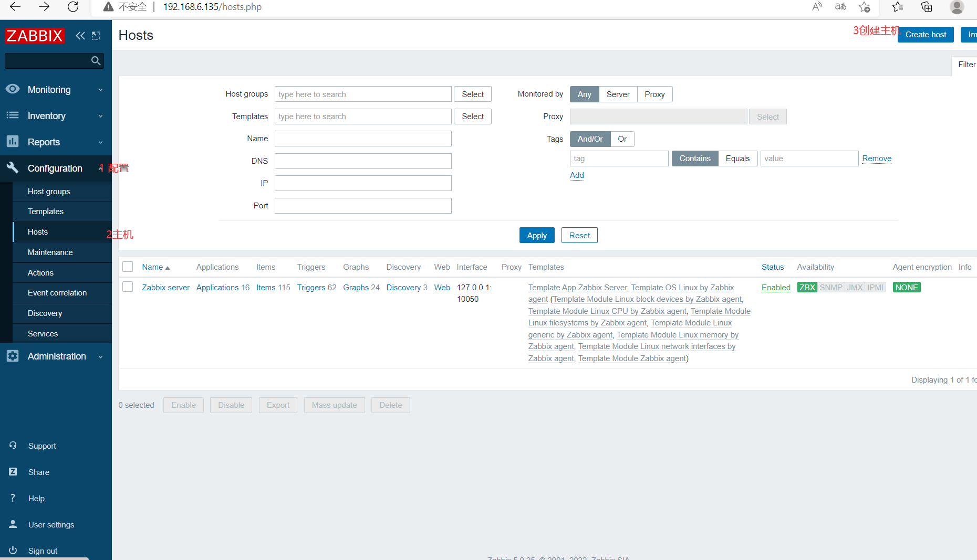The height and width of the screenshot is (560, 977).
Task: Click the Inventory list icon
Action: pyautogui.click(x=13, y=115)
